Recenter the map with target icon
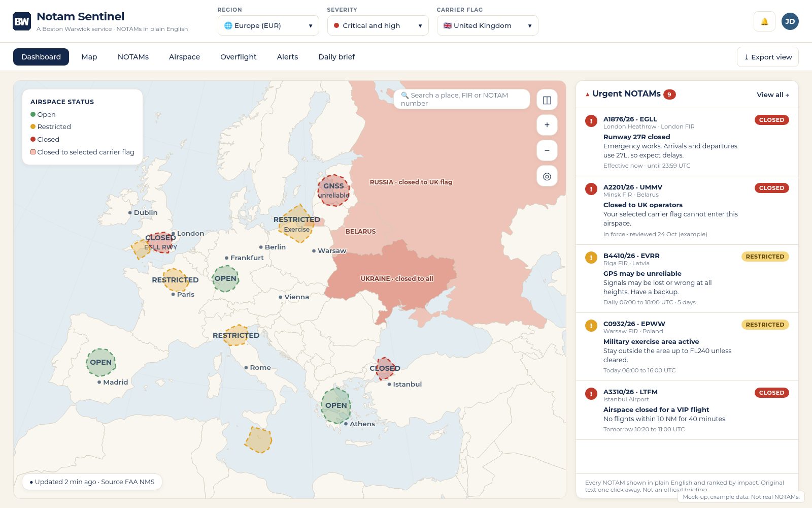The width and height of the screenshot is (812, 508). [547, 176]
